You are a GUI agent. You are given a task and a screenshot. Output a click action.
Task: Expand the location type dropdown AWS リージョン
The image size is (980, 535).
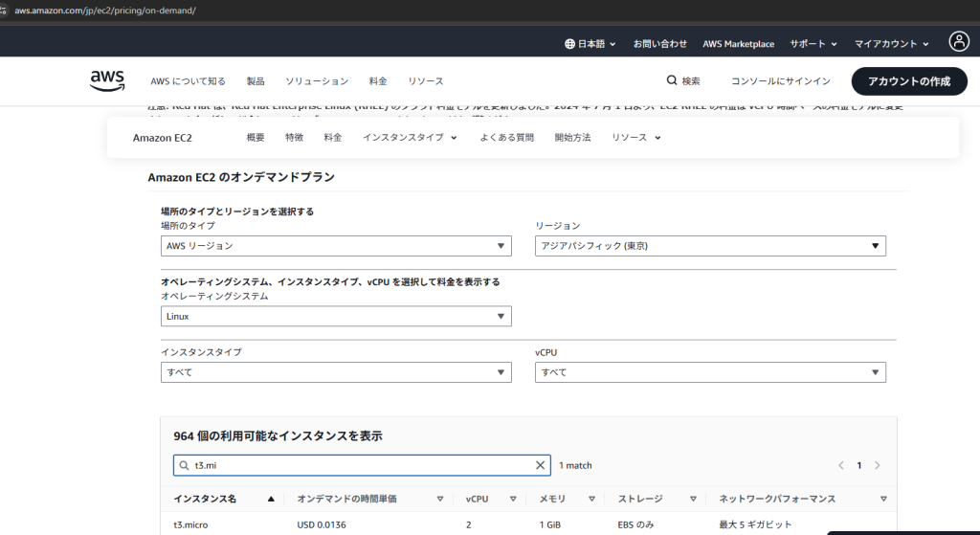click(x=336, y=246)
